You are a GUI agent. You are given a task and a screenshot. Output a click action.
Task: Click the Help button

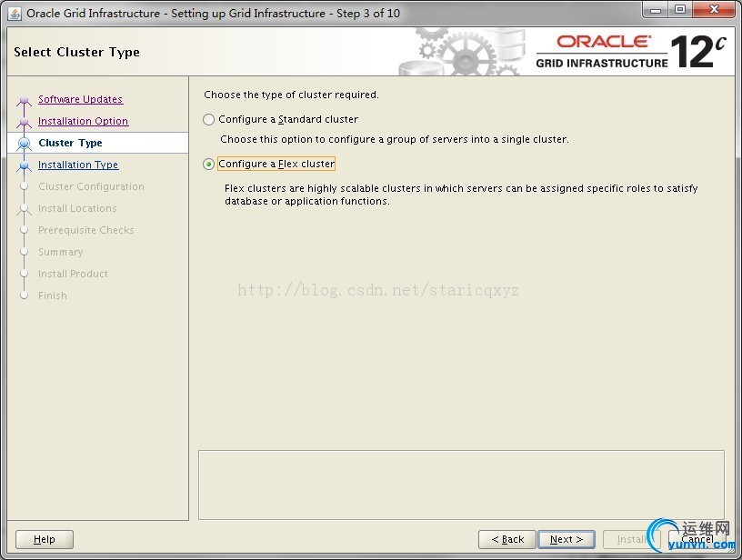coord(45,539)
